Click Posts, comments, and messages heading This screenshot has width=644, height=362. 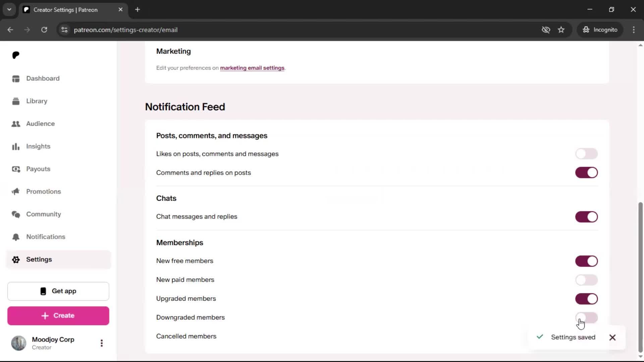[x=212, y=136]
